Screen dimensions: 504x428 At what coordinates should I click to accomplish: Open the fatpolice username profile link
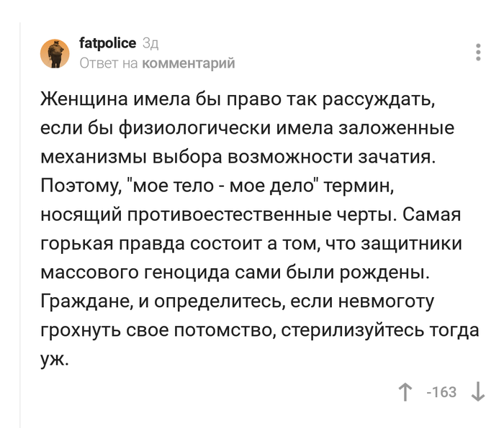coord(107,44)
